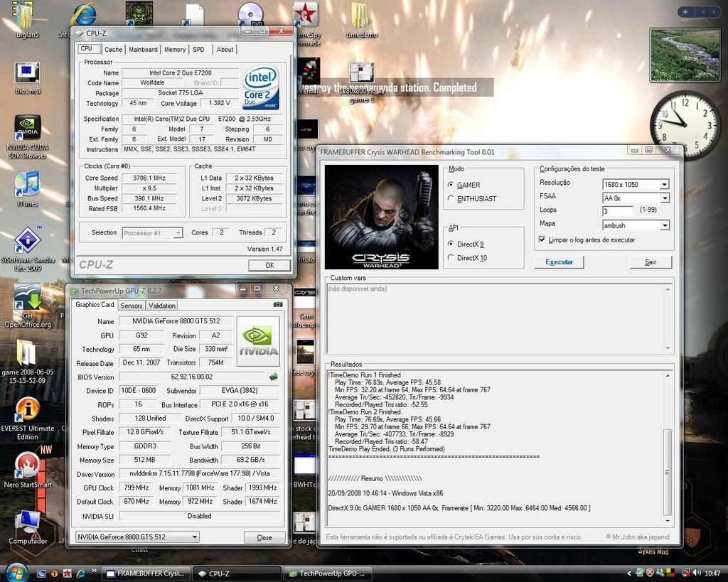The height and width of the screenshot is (582, 728).
Task: Click the NVIDIA logo in GPU-Z
Action: point(258,341)
